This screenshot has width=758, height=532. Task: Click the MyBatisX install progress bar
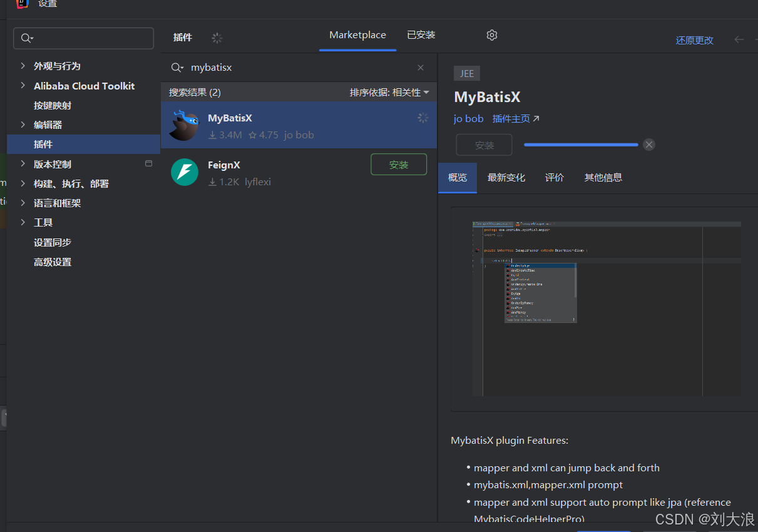point(581,145)
